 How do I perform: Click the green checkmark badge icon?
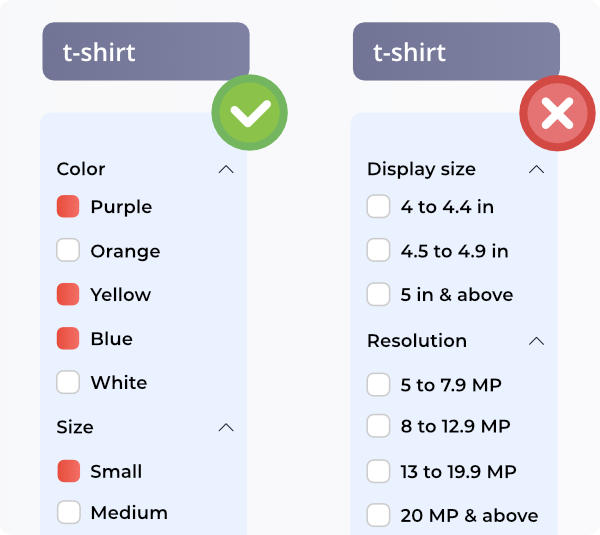click(249, 114)
